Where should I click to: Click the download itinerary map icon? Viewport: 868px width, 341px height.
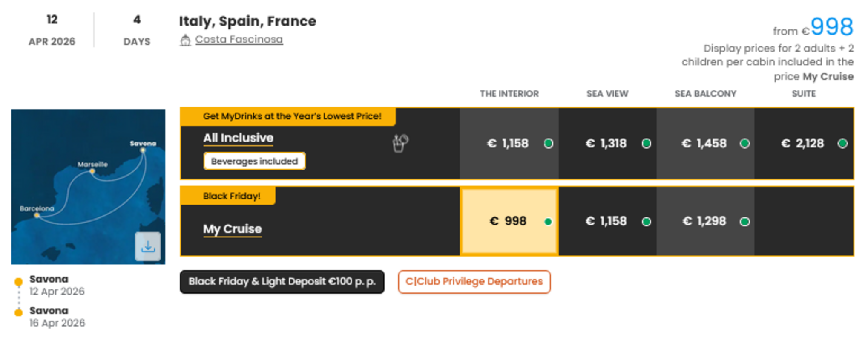pyautogui.click(x=148, y=246)
